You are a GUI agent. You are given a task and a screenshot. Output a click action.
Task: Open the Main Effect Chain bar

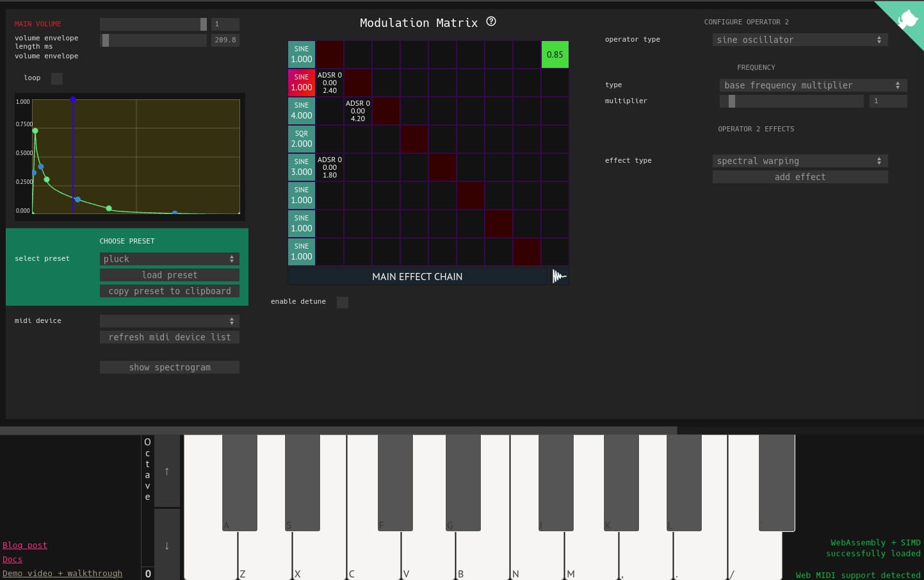tap(417, 276)
